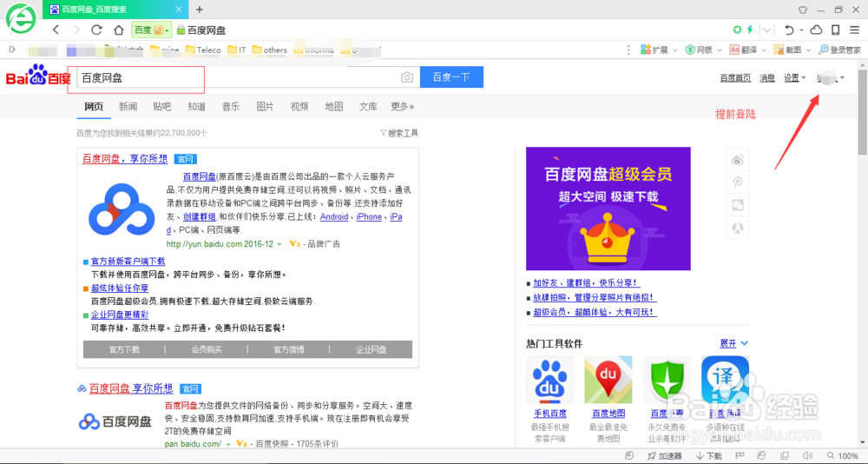Open the Baidu mobile 手机百度 app icon

point(549,380)
